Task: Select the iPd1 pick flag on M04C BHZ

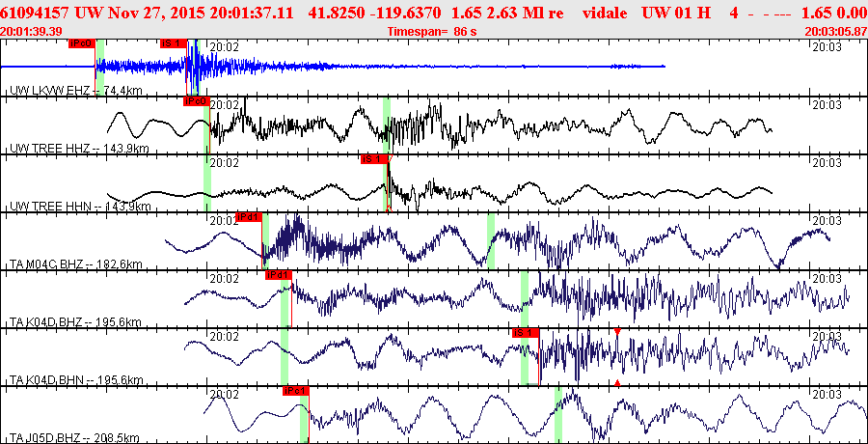Action: click(x=249, y=217)
